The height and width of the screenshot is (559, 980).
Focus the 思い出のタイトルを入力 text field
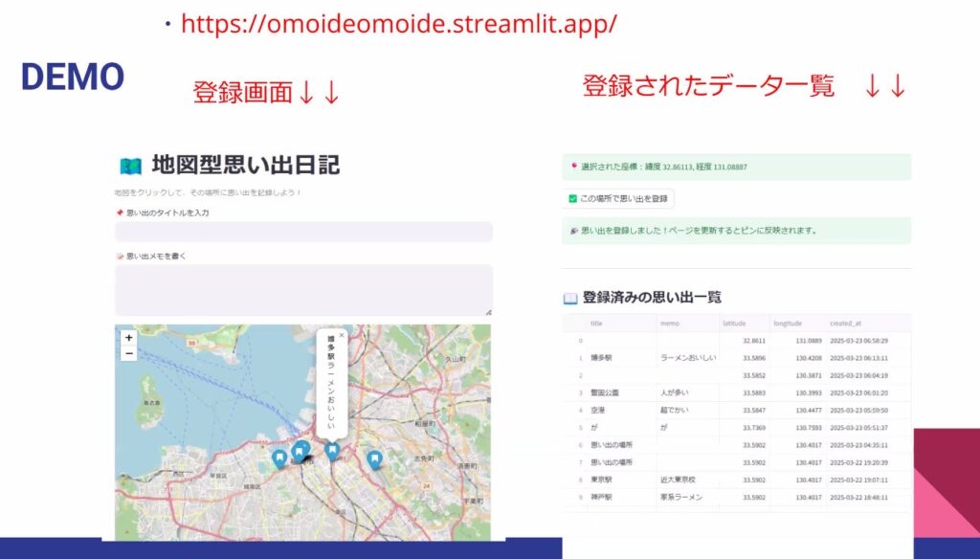coord(303,232)
